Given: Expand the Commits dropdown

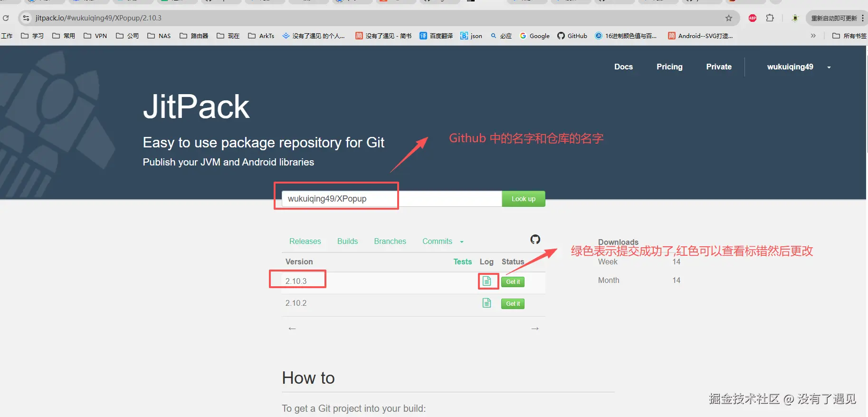Looking at the screenshot, I should pos(443,242).
